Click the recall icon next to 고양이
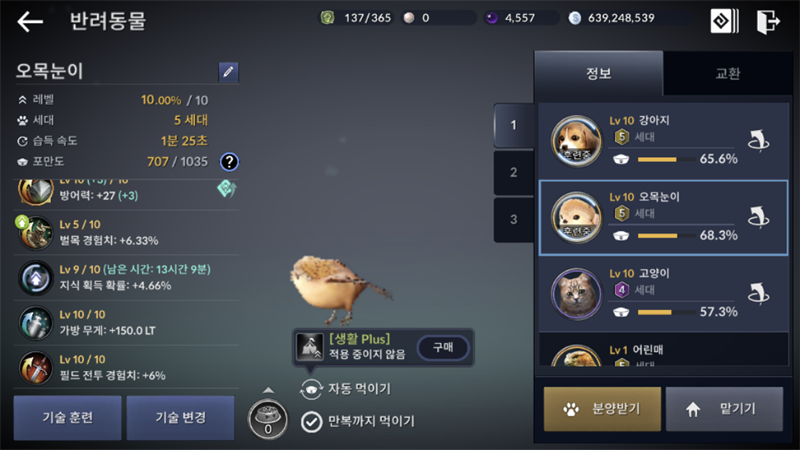This screenshot has height=450, width=800. coord(758,294)
